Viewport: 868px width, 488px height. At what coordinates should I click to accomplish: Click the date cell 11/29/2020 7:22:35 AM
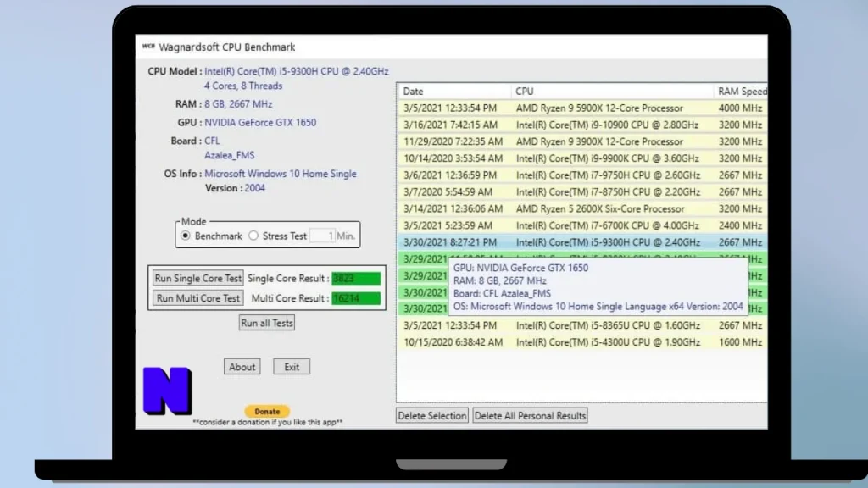[x=453, y=141]
